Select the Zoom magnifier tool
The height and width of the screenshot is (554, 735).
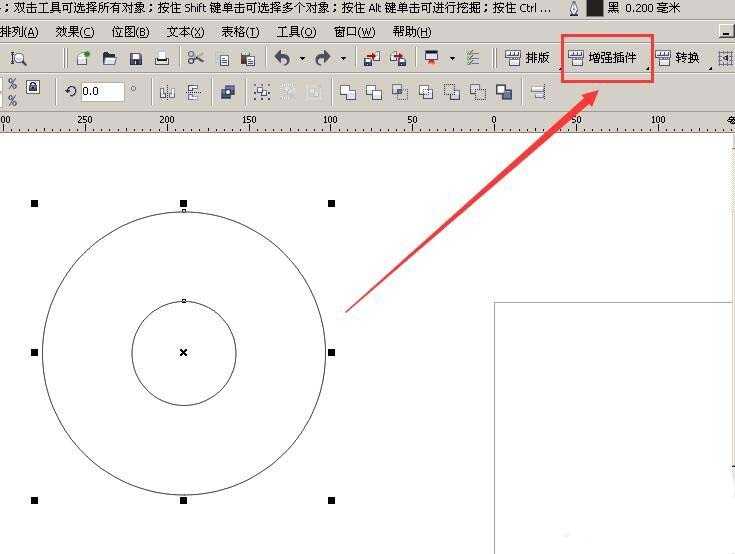click(x=18, y=59)
